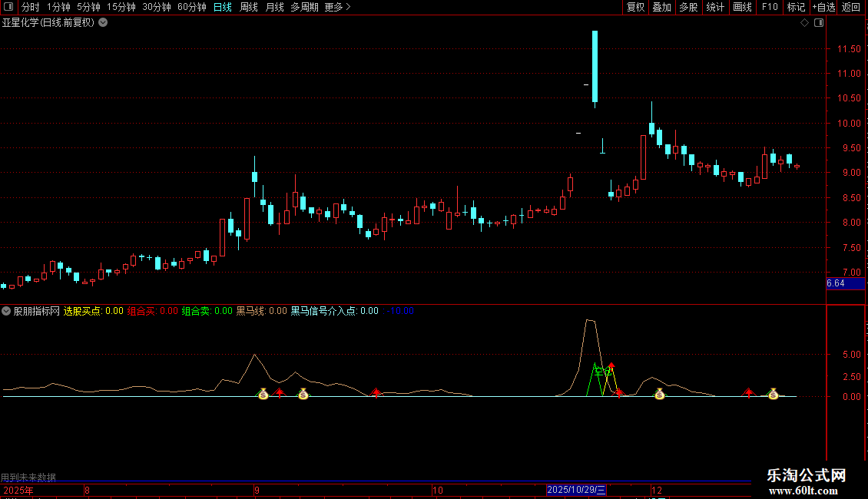Open the 股朋指标网 indicator round menu icon
Screen dimensions: 868x499
(6, 311)
